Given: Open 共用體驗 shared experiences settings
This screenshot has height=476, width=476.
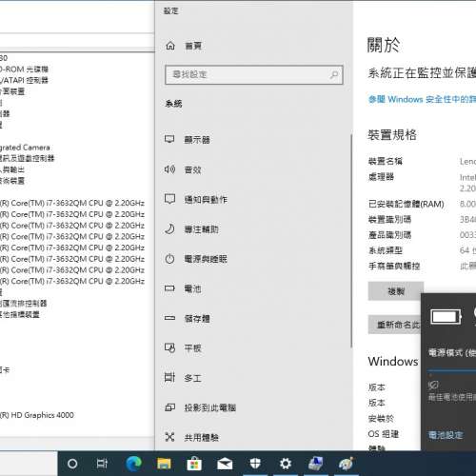Looking at the screenshot, I should pos(191,437).
